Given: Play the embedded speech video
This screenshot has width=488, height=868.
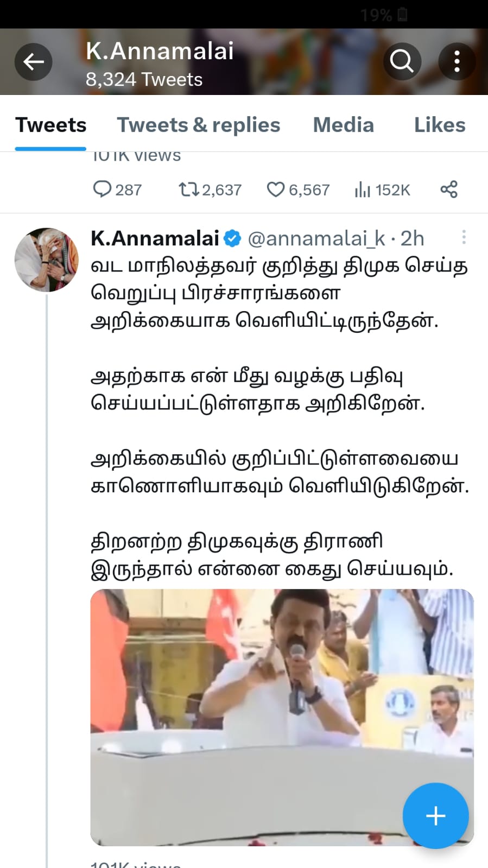Looking at the screenshot, I should (282, 717).
